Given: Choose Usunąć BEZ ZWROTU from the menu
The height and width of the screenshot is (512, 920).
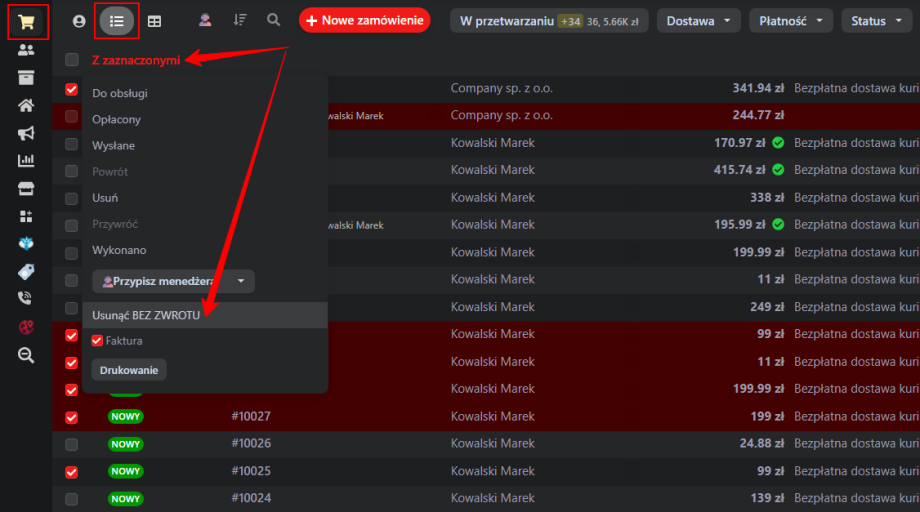Looking at the screenshot, I should point(146,315).
